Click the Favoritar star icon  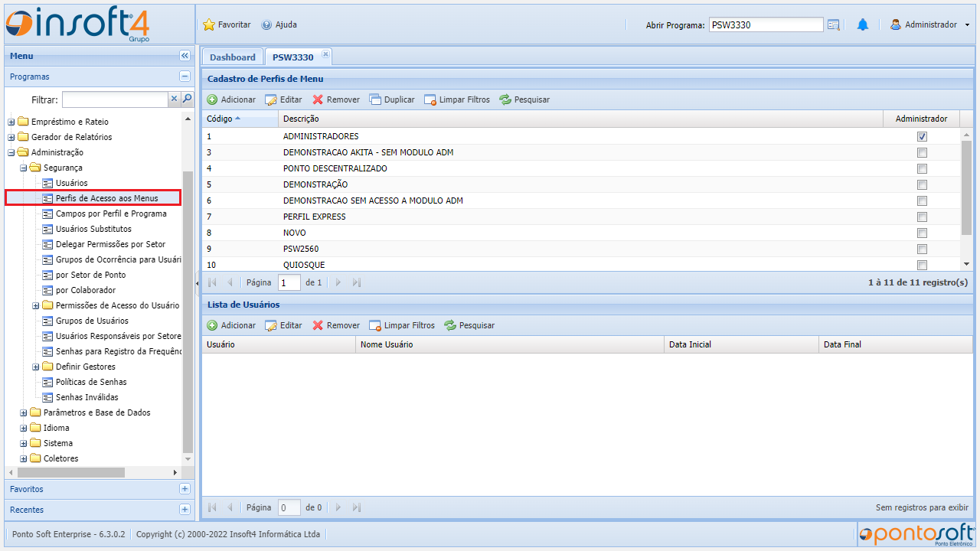[x=209, y=24]
